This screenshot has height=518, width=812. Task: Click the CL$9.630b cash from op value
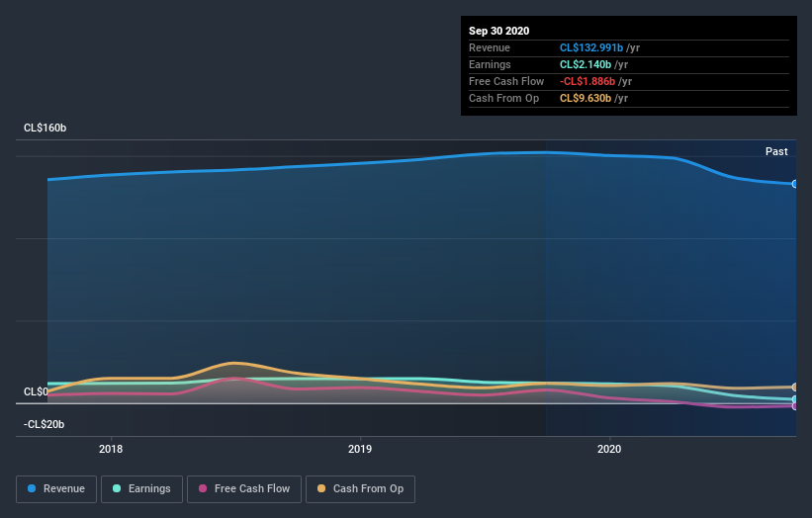click(586, 98)
